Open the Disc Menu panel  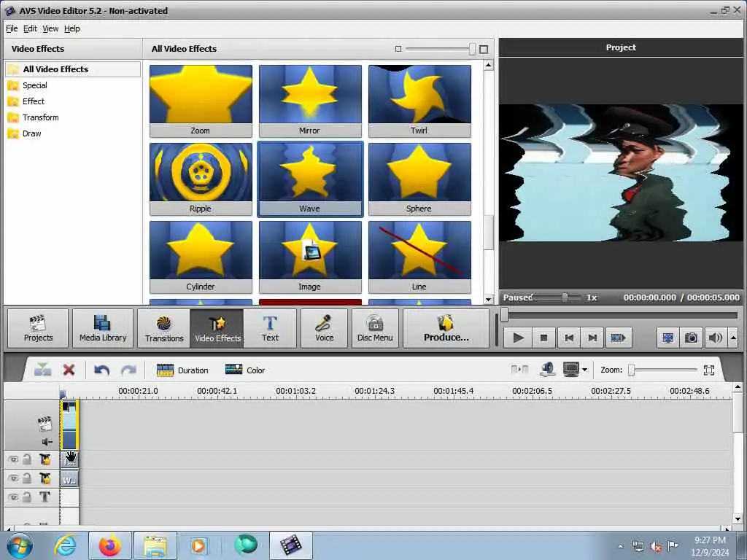click(375, 329)
